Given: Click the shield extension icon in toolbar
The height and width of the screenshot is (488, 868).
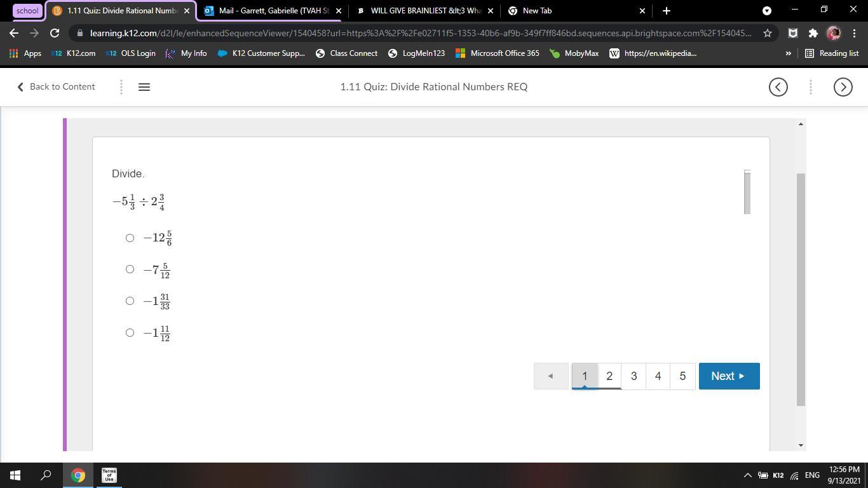Looking at the screenshot, I should [793, 33].
